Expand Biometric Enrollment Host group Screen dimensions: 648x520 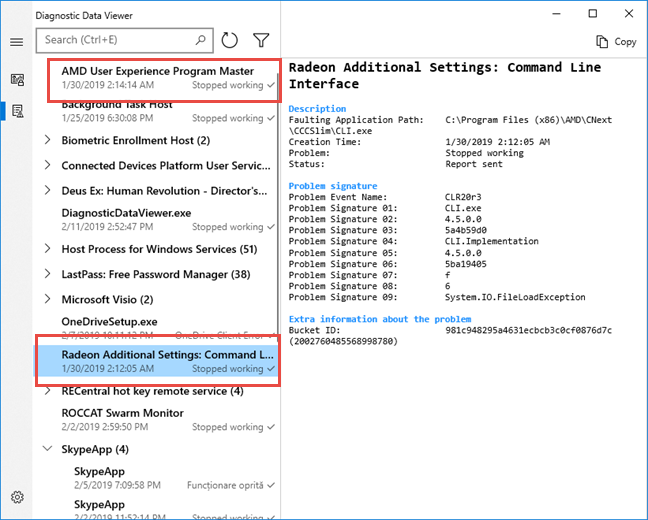click(48, 140)
